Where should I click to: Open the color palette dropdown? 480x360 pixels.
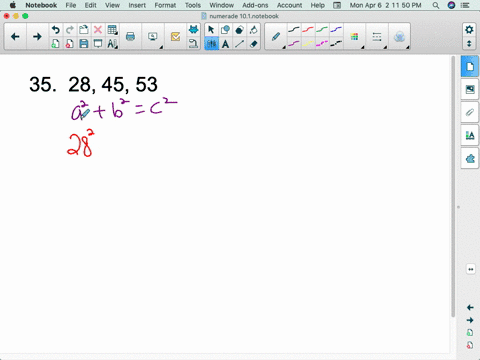[355, 37]
